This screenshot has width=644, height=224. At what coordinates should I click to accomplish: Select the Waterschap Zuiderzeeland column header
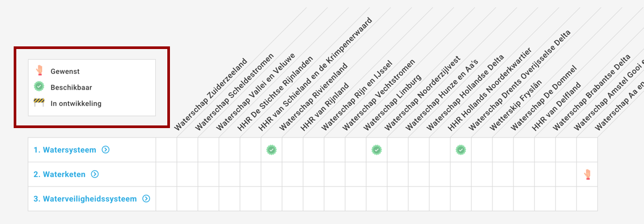click(210, 94)
